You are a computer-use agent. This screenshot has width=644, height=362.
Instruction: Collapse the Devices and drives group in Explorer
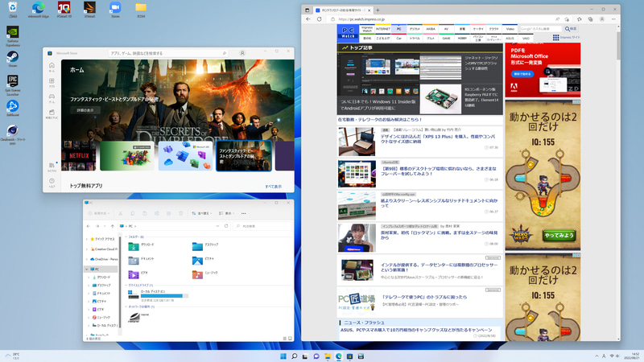[126, 285]
